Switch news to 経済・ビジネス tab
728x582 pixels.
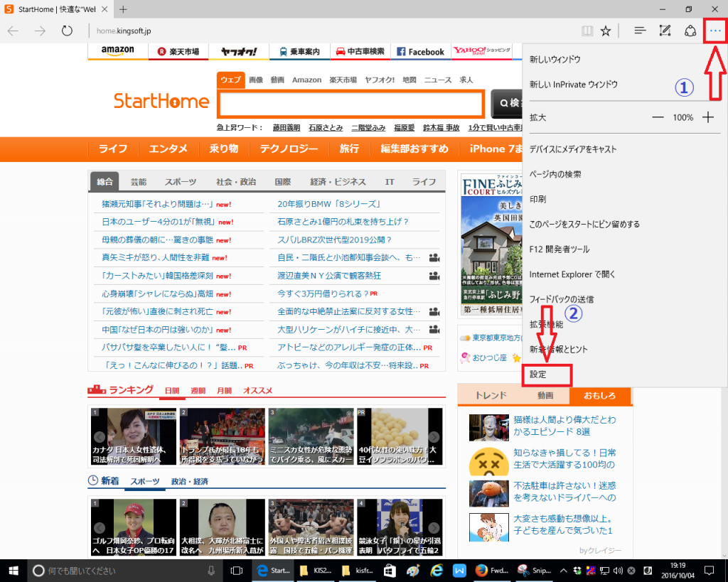click(338, 182)
